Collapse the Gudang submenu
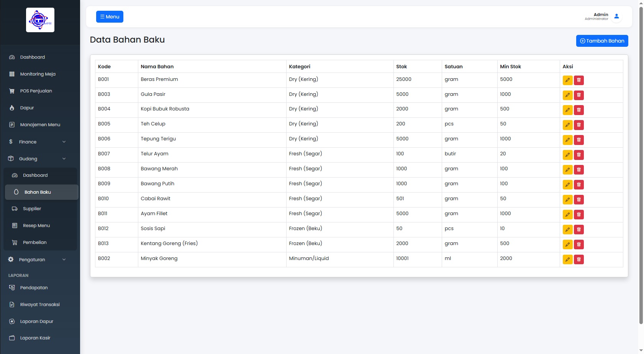Viewport: 644px width, 354px height. [x=40, y=159]
